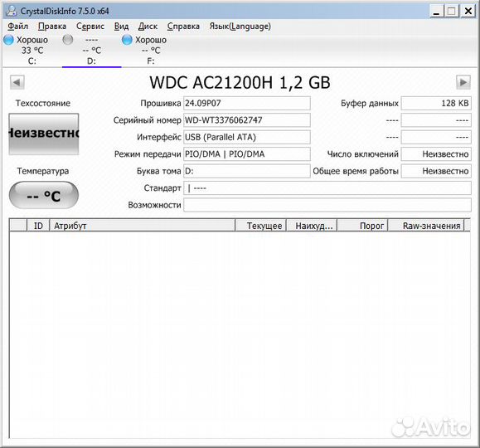The image size is (480, 448).
Task: Click the empty Возможности field
Action: click(327, 205)
